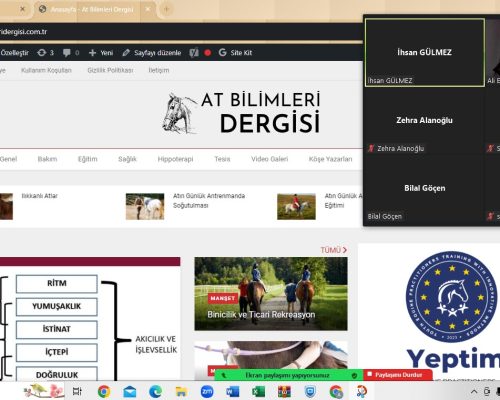Open the Hippoterapi category menu
The image size is (500, 400).
(x=175, y=159)
